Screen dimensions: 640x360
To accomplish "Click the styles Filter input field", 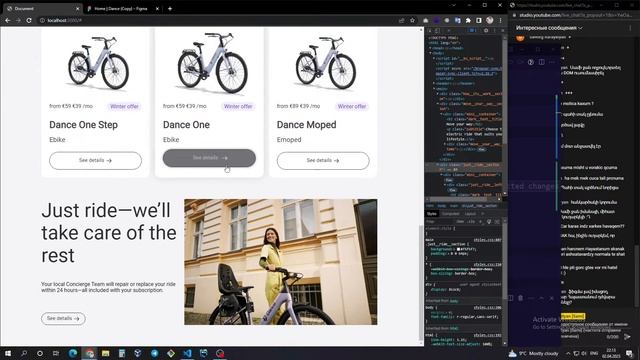I will pyautogui.click(x=440, y=222).
